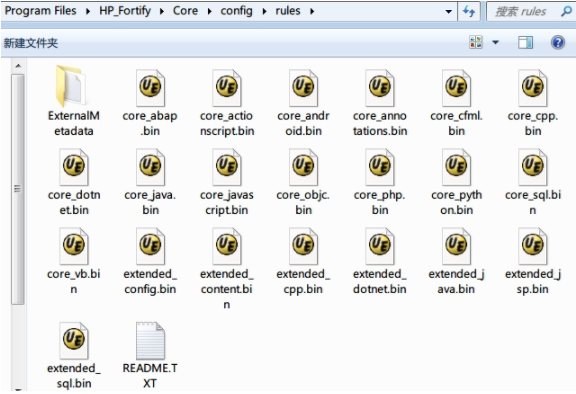Navigate to config in breadcrumb
Viewport: 576px width, 394px height.
[x=237, y=11]
